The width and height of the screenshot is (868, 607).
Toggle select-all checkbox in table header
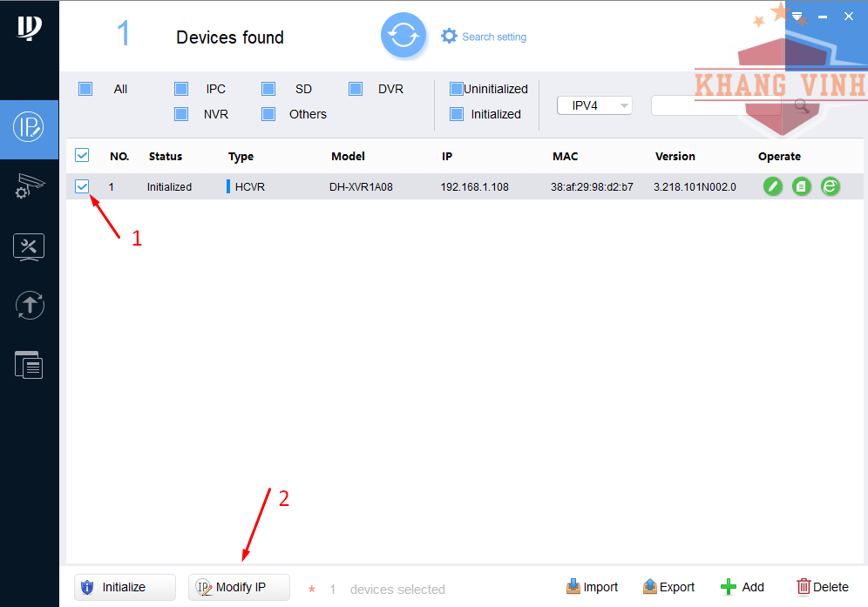point(82,155)
